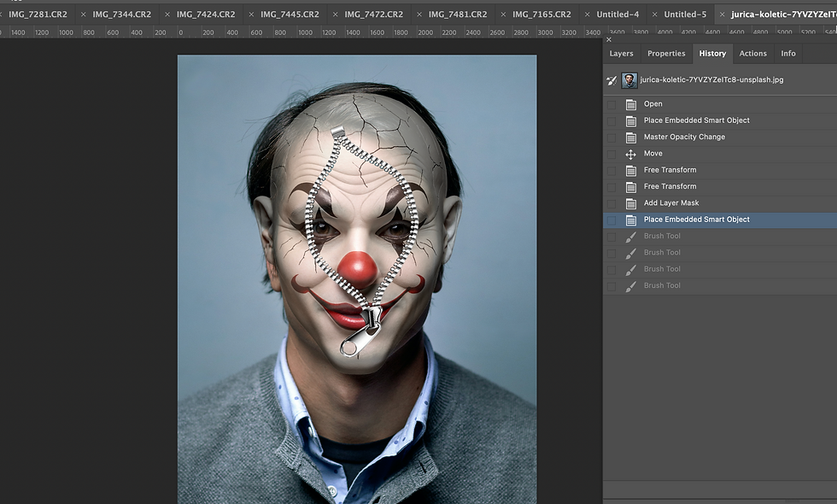837x504 pixels.
Task: Close the IMG_7165.CR2 tab
Action: (x=503, y=15)
